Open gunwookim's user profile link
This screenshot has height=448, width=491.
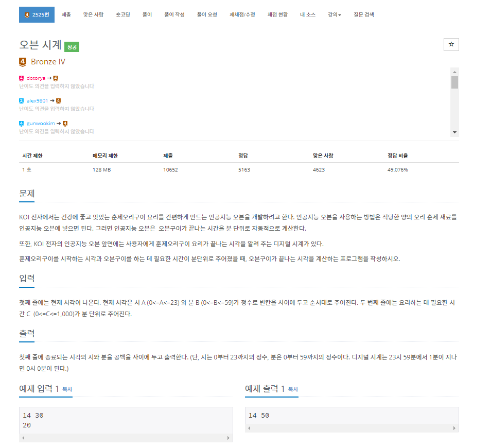click(x=41, y=124)
